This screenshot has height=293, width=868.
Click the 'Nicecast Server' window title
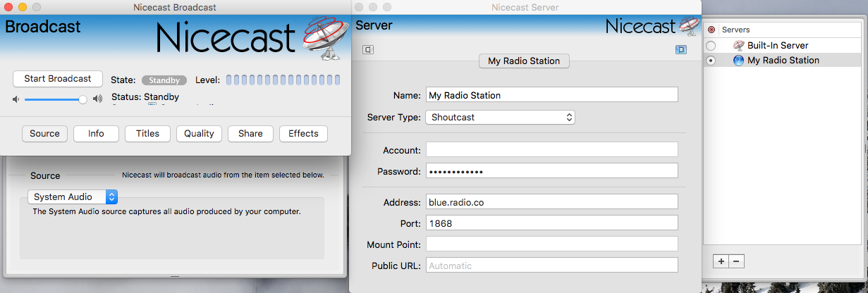point(526,8)
